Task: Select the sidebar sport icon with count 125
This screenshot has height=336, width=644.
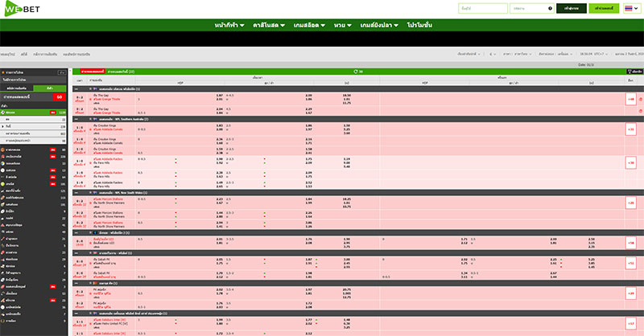Action: 3,191
